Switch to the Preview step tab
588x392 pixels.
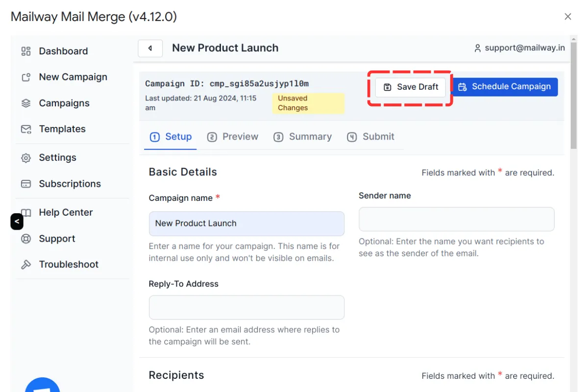click(x=233, y=137)
